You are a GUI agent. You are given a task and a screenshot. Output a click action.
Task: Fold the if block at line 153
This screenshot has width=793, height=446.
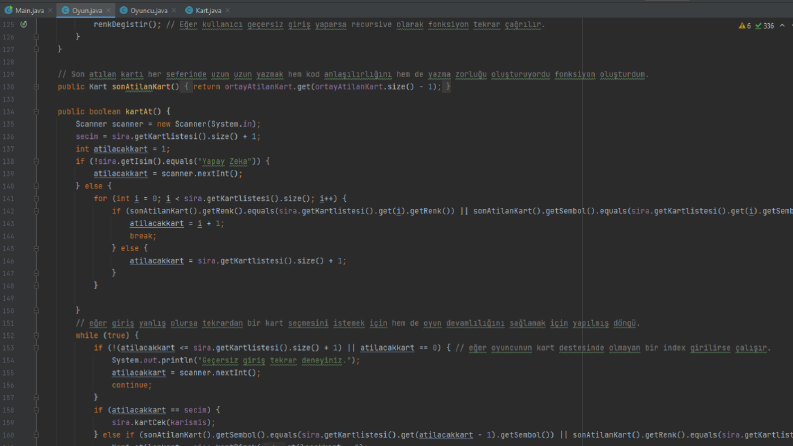tap(36, 348)
